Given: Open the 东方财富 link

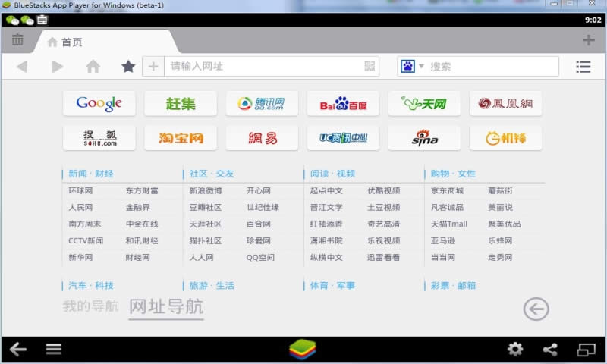Looking at the screenshot, I should [x=142, y=190].
